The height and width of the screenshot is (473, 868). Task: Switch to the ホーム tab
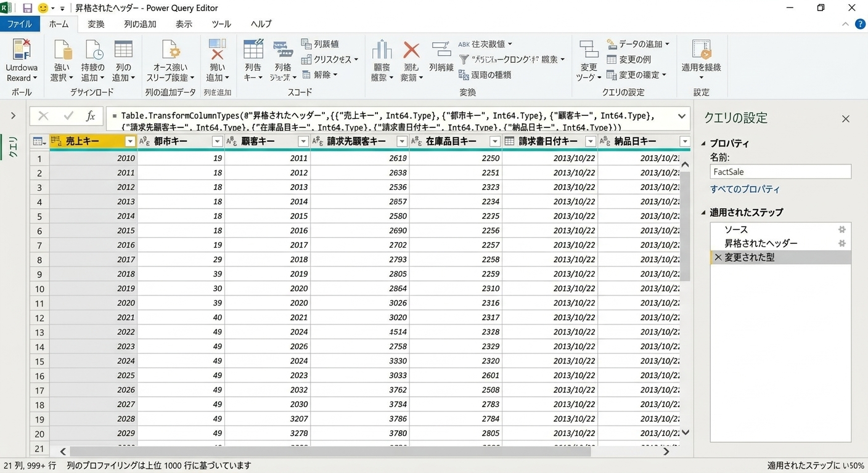point(59,24)
